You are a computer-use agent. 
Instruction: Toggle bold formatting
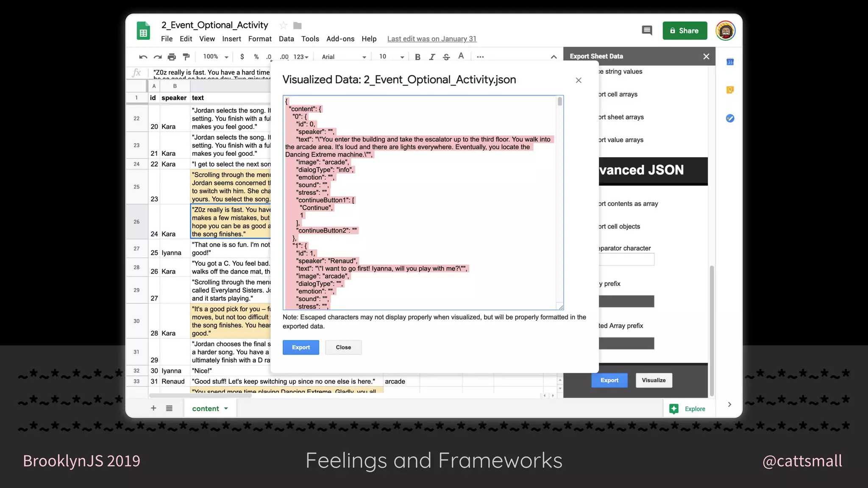click(x=417, y=57)
